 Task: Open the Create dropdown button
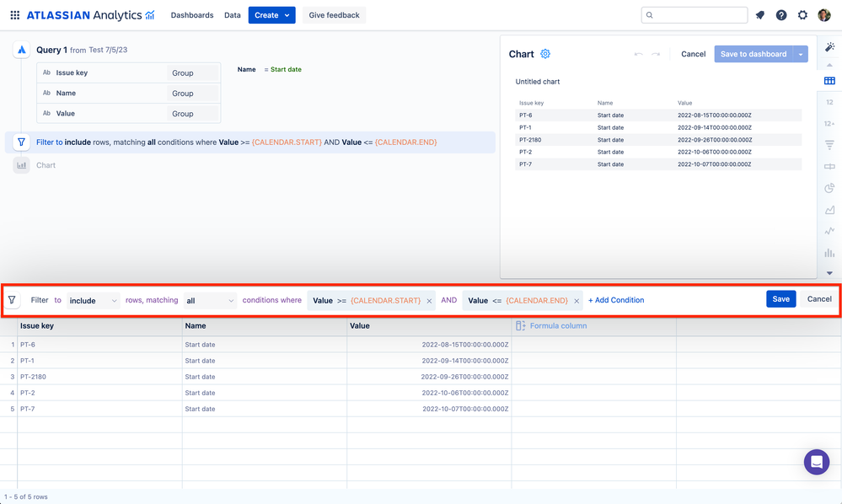coord(271,15)
